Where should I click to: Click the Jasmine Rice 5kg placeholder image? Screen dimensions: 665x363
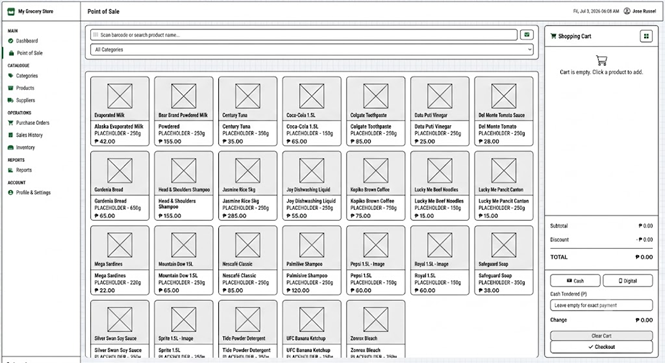(x=248, y=170)
